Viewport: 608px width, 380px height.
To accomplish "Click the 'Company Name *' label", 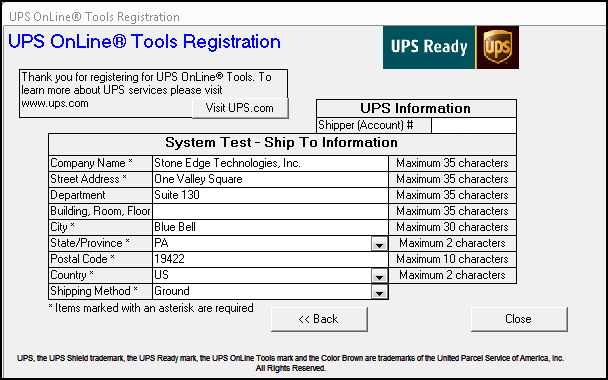I will [92, 163].
